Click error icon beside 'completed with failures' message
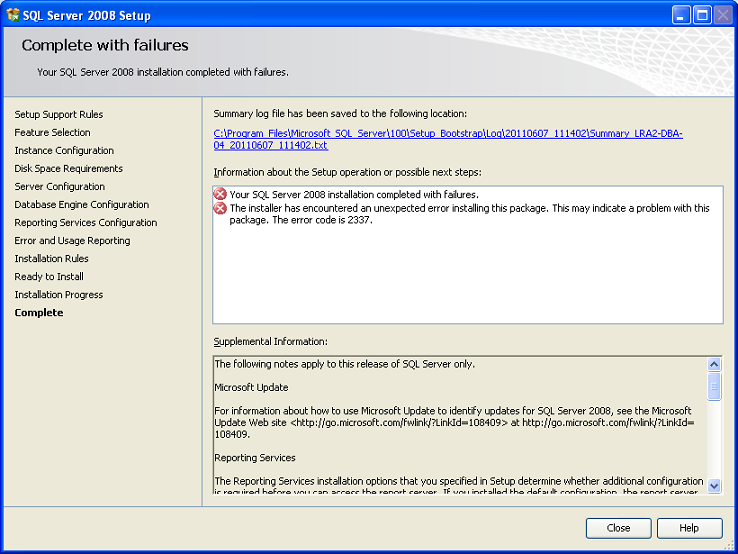The height and width of the screenshot is (554, 738). point(220,194)
